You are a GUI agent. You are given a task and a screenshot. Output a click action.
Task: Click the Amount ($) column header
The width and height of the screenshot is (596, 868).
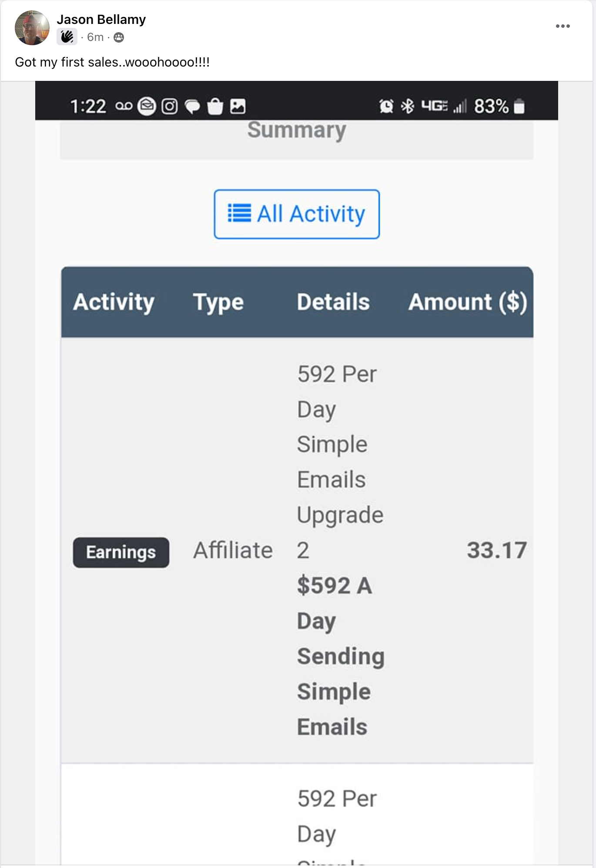[x=468, y=302]
